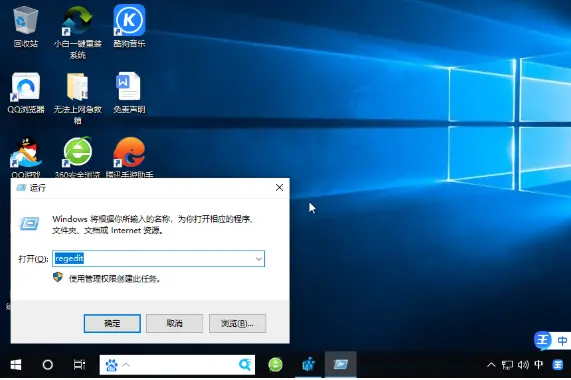Open the volume speaker tray icon
The height and width of the screenshot is (380, 571).
click(523, 364)
